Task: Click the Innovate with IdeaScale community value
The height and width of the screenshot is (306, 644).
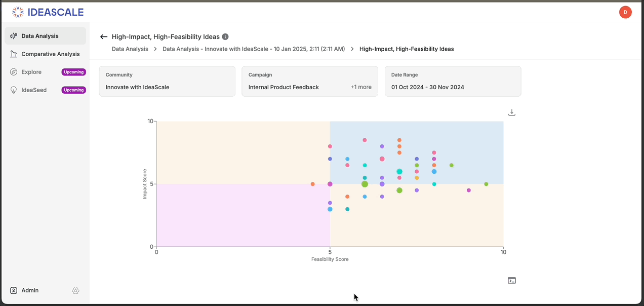Action: pyautogui.click(x=137, y=87)
